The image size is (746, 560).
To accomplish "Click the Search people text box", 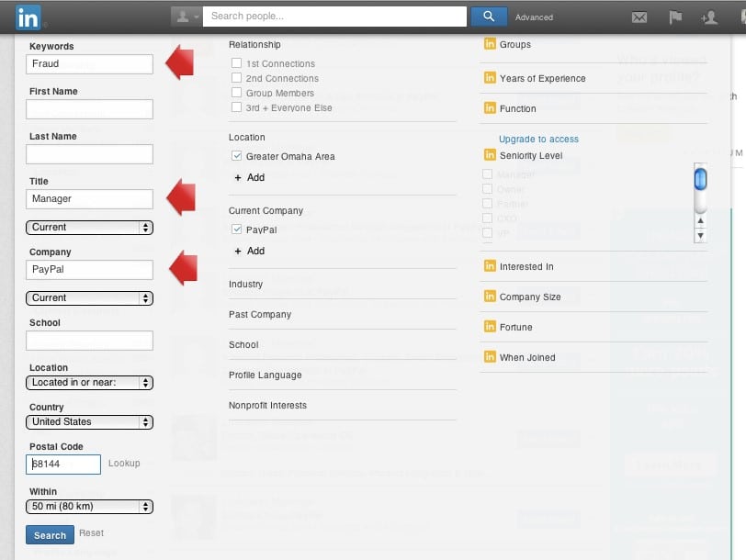I will (x=335, y=17).
